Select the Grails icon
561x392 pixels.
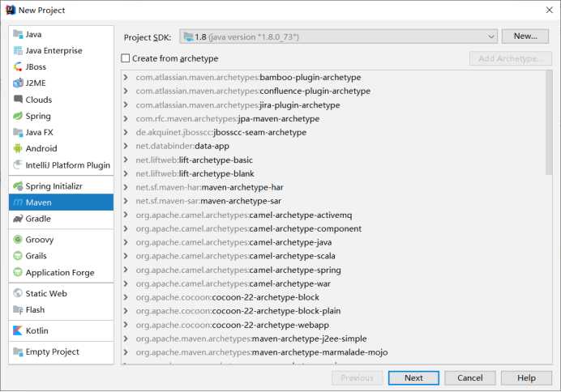click(18, 256)
